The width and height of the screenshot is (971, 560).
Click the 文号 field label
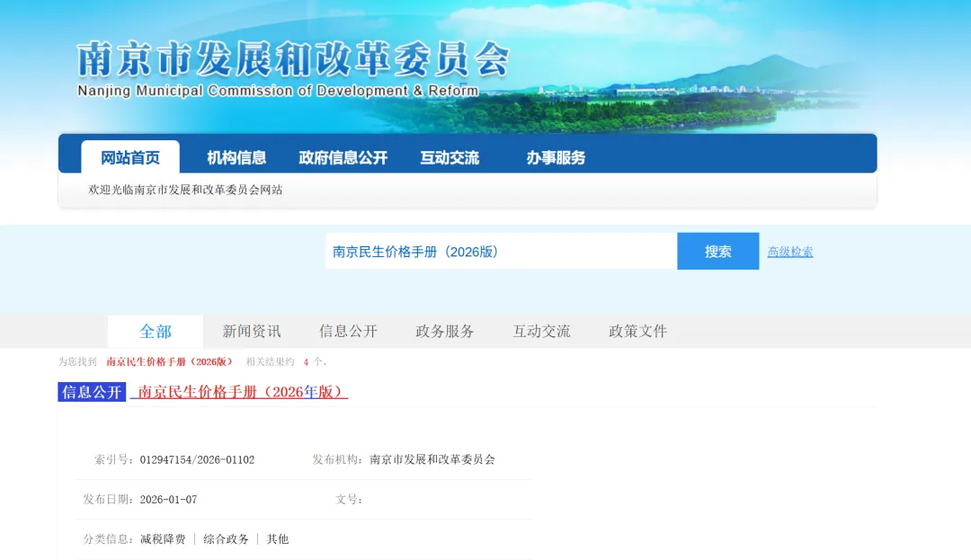349,500
